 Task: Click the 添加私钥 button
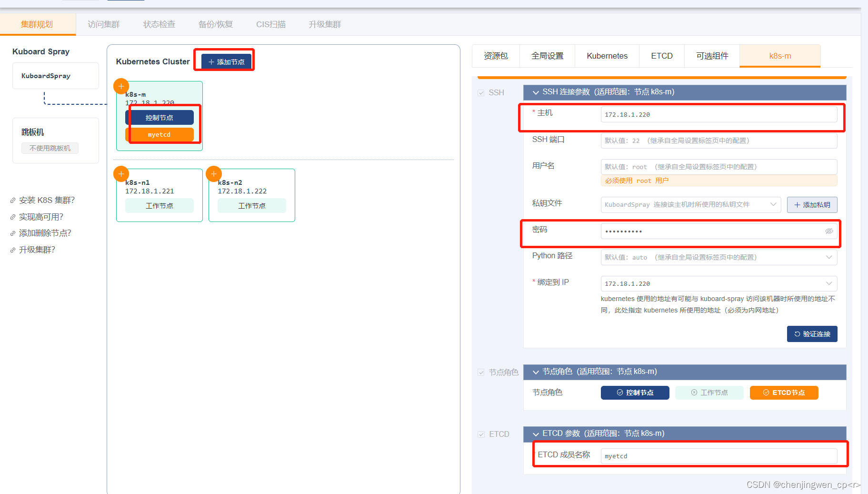(x=812, y=205)
